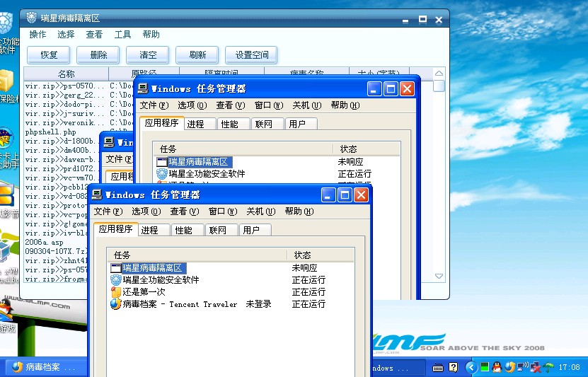Click the Task Manager icon in middle window title
This screenshot has height=377, width=588.
click(x=143, y=88)
